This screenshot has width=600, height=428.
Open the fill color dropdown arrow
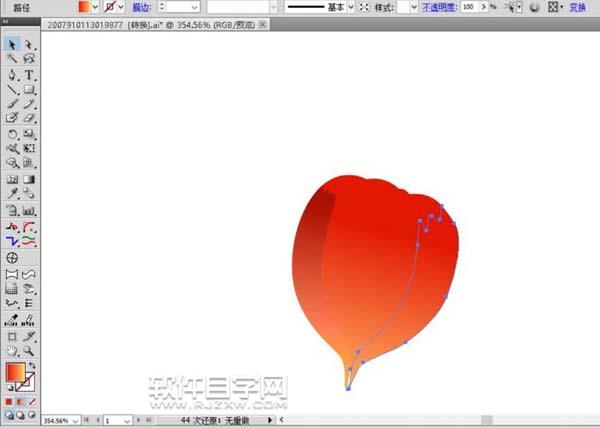(95, 7)
